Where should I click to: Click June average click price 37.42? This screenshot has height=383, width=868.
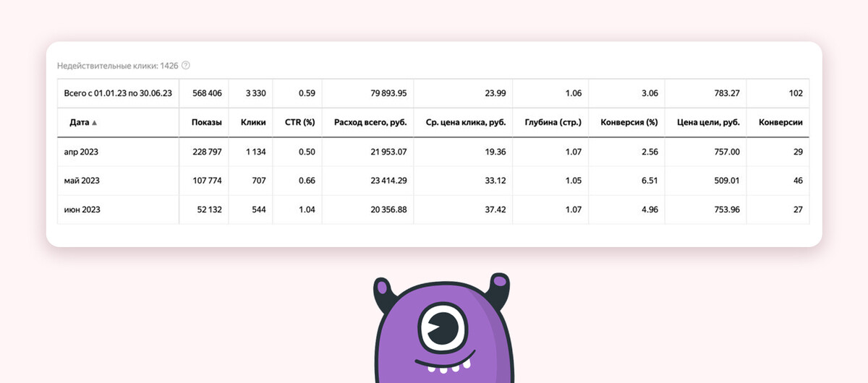494,210
